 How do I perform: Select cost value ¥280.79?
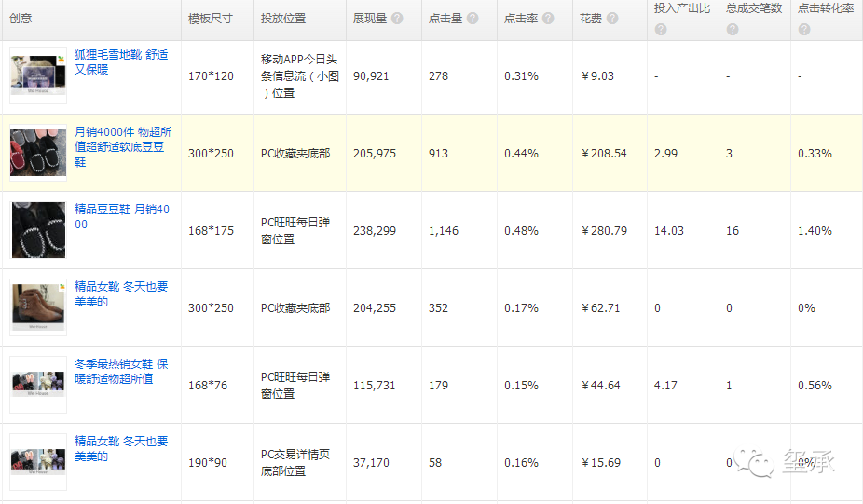(604, 230)
